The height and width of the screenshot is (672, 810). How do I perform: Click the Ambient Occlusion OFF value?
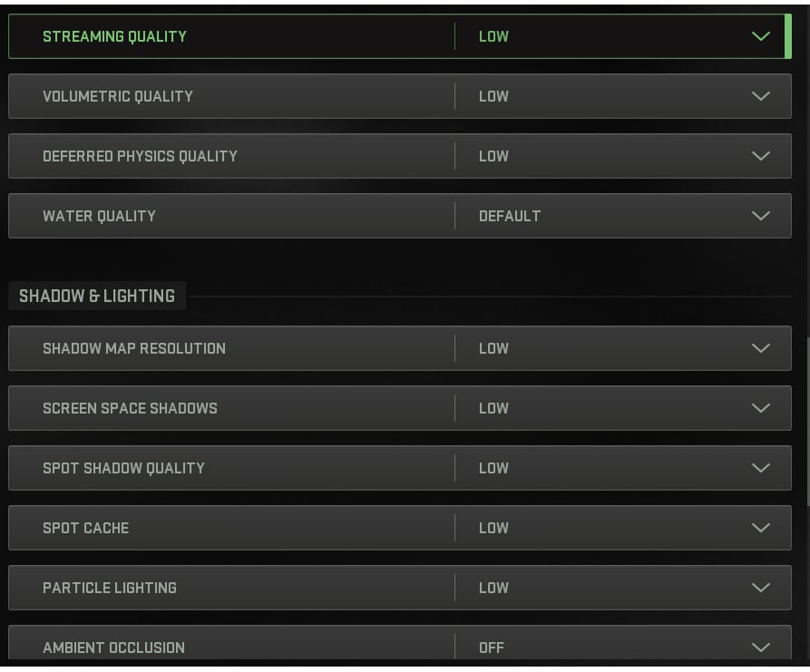(492, 648)
